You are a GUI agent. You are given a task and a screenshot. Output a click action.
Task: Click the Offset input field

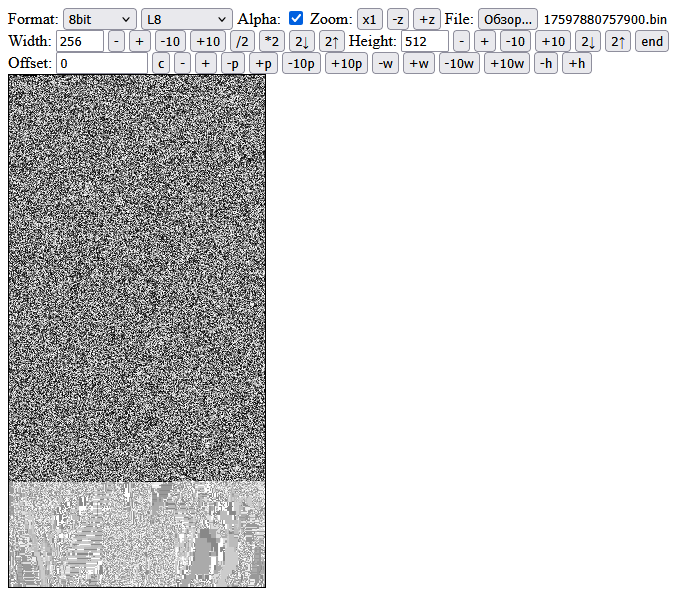(102, 64)
